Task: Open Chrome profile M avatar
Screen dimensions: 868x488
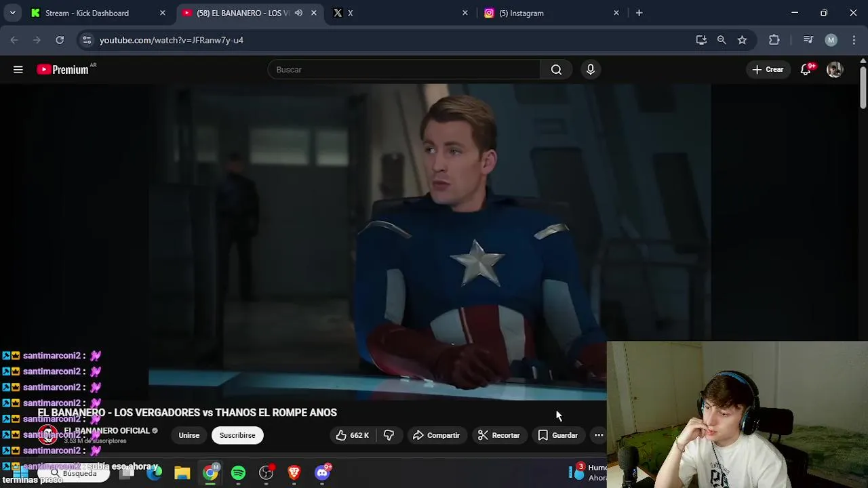Action: click(831, 40)
